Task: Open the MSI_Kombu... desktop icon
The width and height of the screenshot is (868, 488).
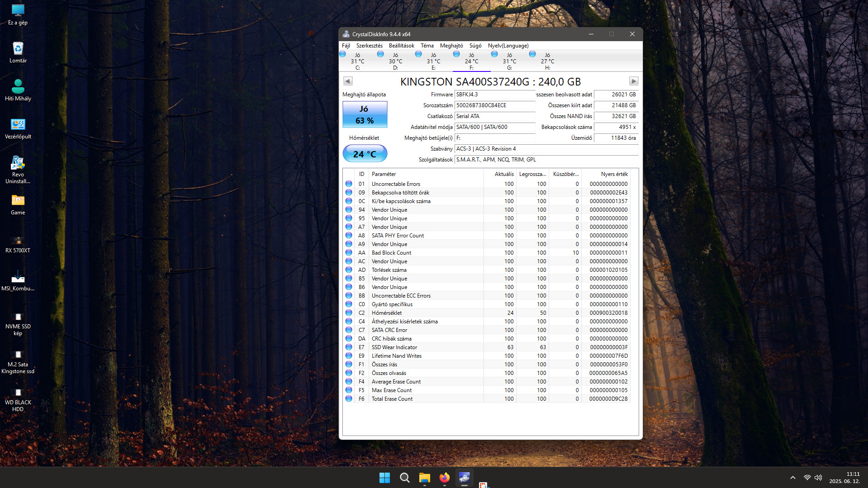Action: (18, 280)
